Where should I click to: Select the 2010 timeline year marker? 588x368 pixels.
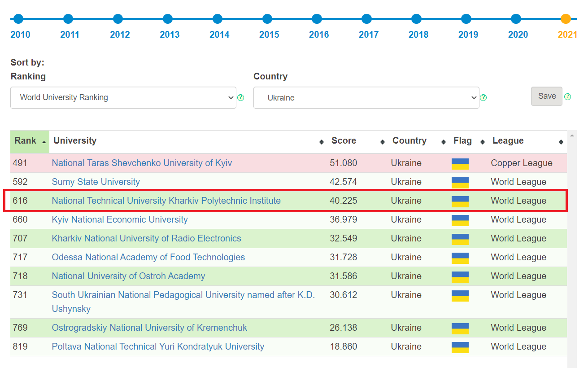tap(18, 19)
